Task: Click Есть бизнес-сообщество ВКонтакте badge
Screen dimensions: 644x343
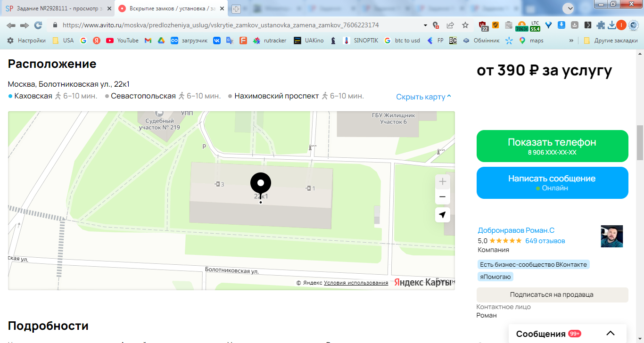Action: (x=533, y=264)
